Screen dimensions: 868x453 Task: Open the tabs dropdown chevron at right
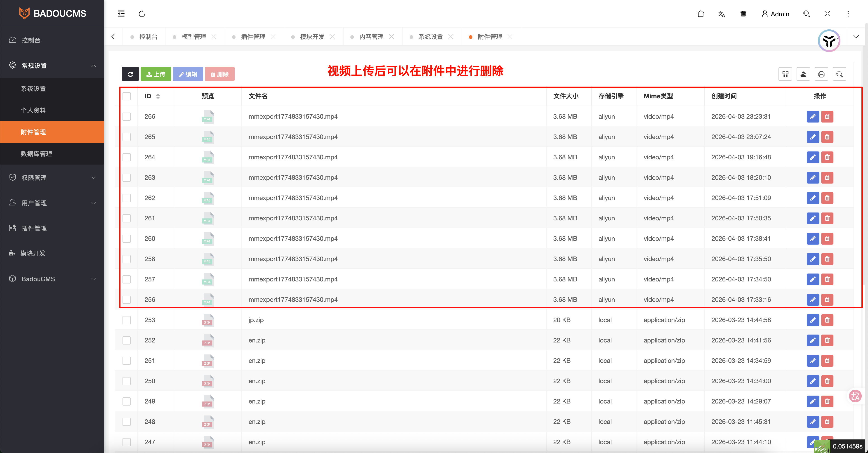(856, 36)
